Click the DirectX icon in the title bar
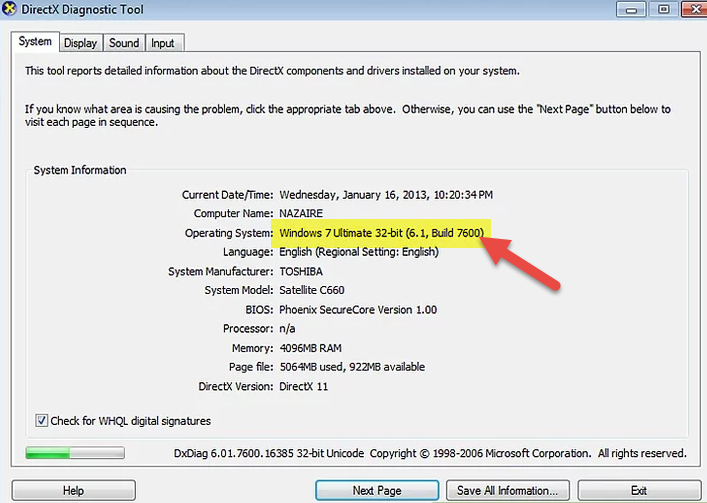 click(x=9, y=9)
